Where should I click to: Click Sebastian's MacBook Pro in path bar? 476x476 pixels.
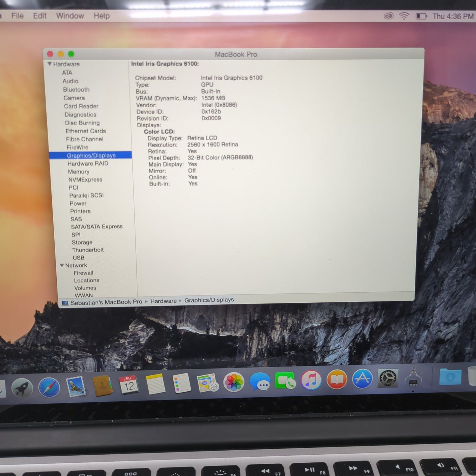106,302
